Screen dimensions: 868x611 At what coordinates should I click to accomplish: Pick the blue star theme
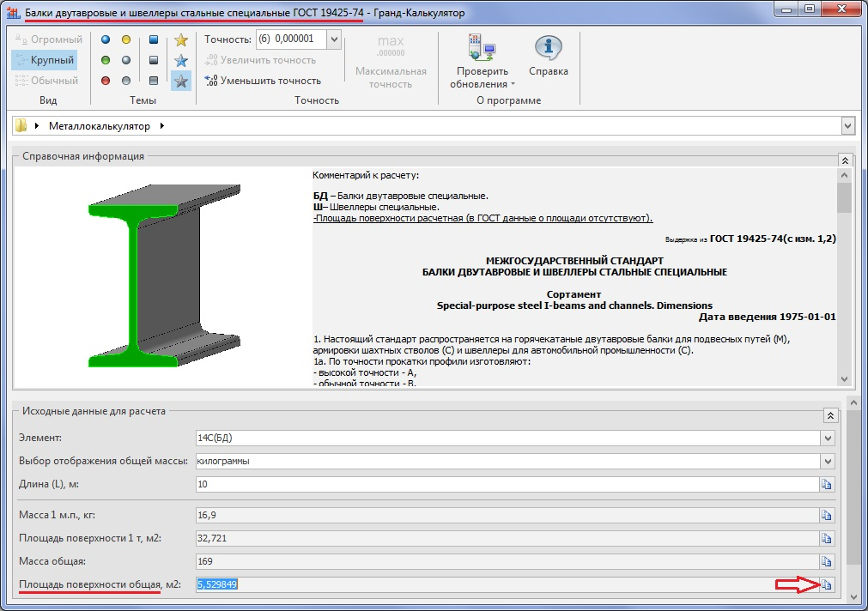[x=181, y=60]
